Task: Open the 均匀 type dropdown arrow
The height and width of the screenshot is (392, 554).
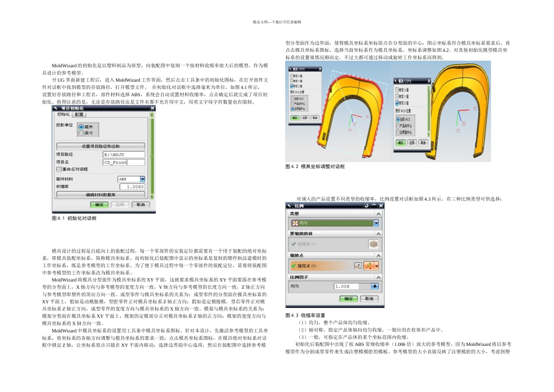Action: (x=376, y=223)
